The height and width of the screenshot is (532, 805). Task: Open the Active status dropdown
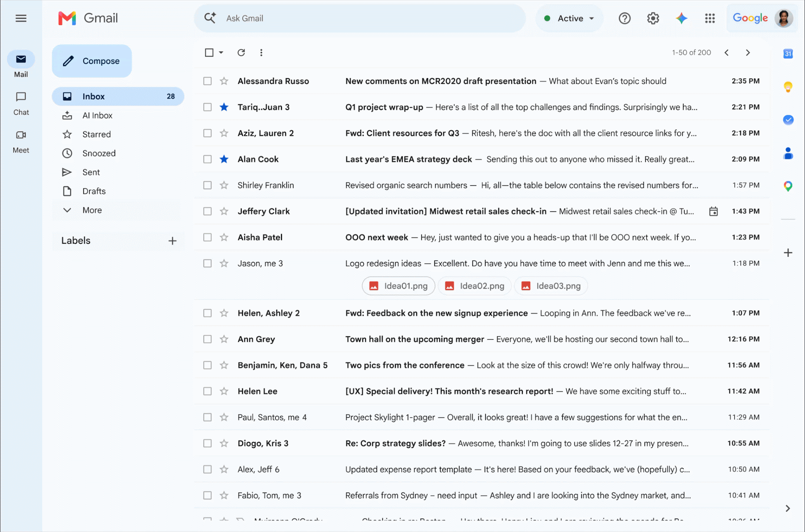569,18
